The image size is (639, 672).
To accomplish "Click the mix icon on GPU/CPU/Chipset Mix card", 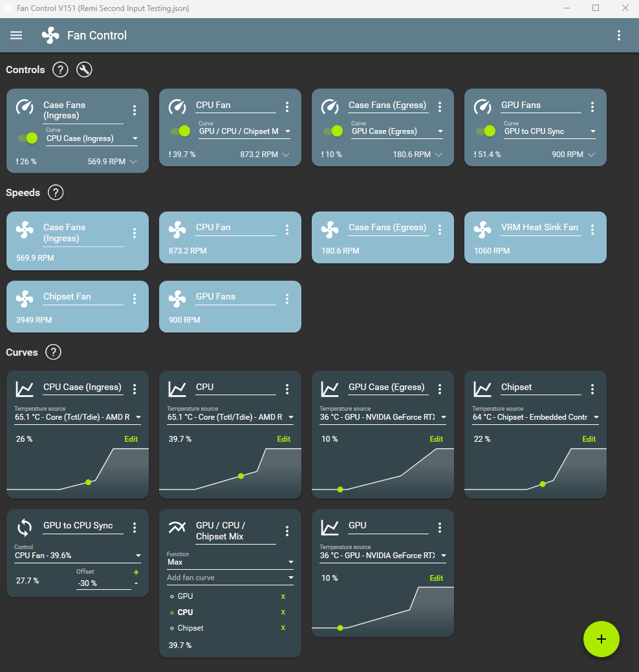I will click(x=177, y=528).
